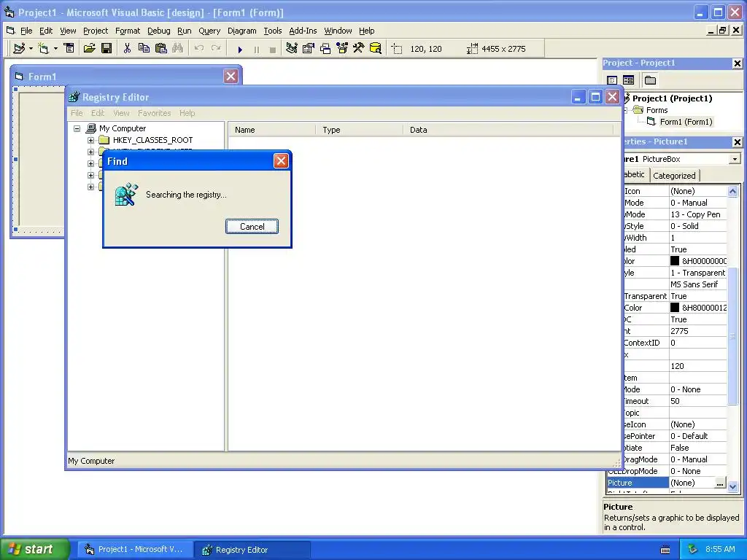Viewport: 747px width, 560px height.
Task: Open the Object Browser toolbar icon
Action: (342, 48)
